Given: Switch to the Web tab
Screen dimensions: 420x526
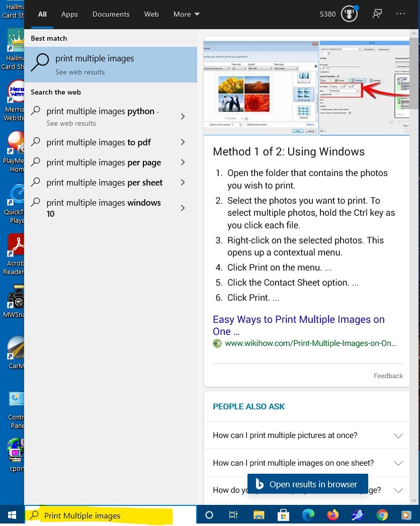Looking at the screenshot, I should click(x=151, y=14).
